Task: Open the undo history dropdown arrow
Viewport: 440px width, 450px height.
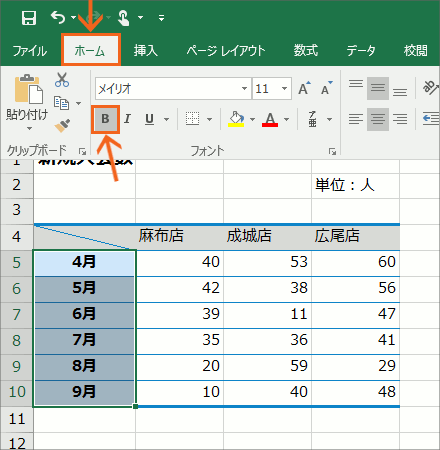Action: coord(74,17)
